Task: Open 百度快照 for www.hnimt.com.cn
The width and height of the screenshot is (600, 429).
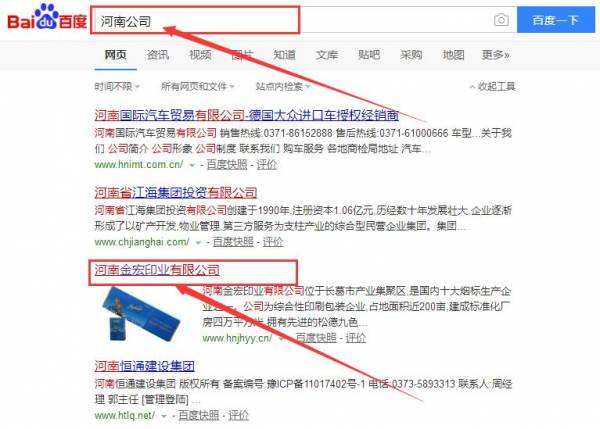Action: [x=227, y=165]
